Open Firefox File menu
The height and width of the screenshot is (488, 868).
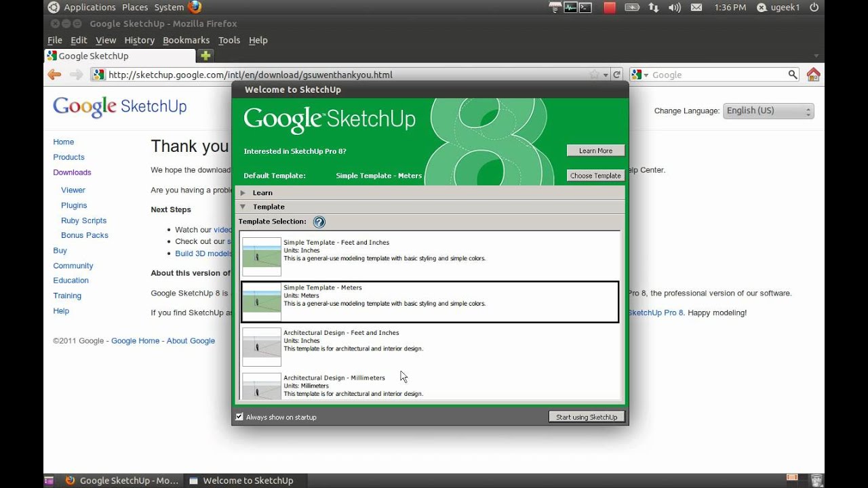pyautogui.click(x=55, y=40)
